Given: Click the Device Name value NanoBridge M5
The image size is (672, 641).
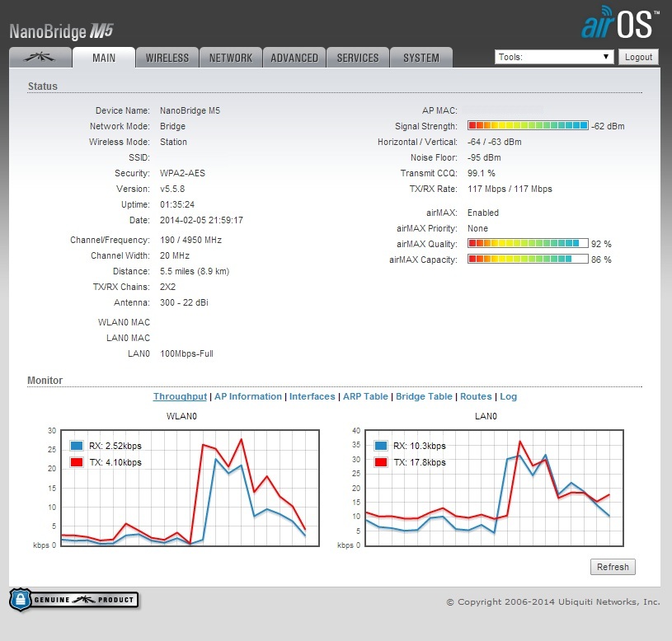Looking at the screenshot, I should click(190, 110).
